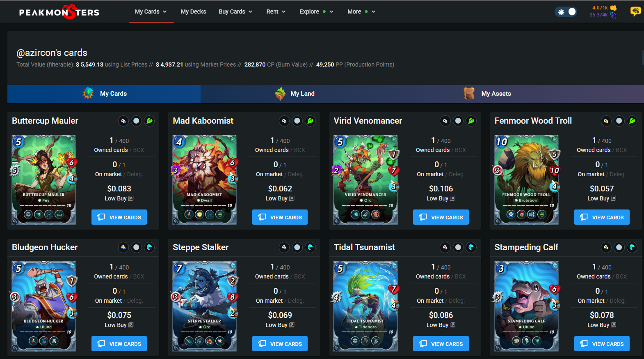Expand the Buy Cards dropdown menu

(x=235, y=12)
